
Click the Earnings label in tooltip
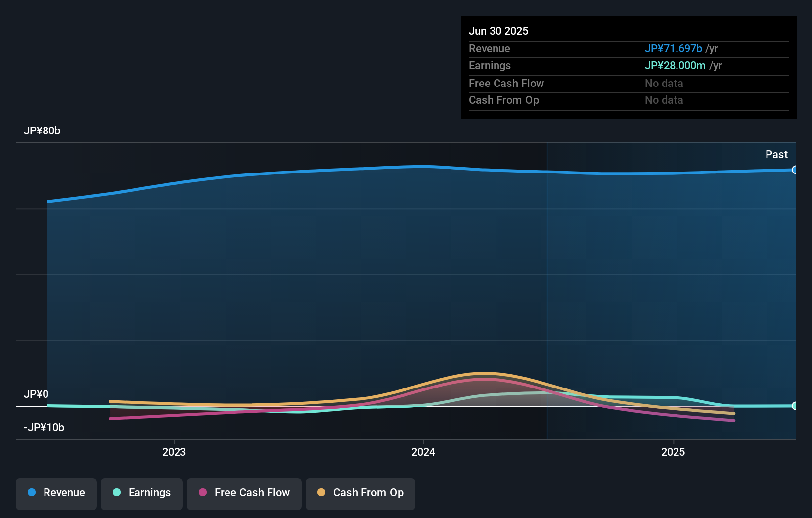(x=490, y=65)
